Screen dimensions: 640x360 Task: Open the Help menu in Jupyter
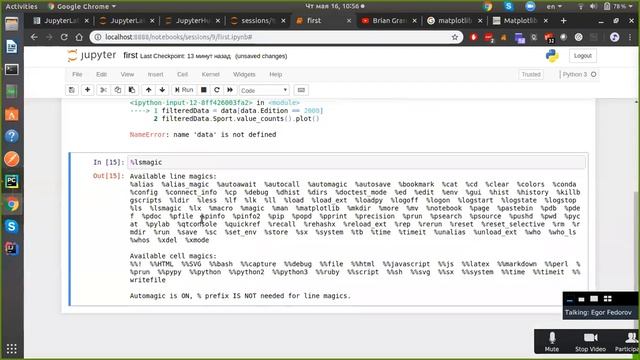click(x=276, y=74)
